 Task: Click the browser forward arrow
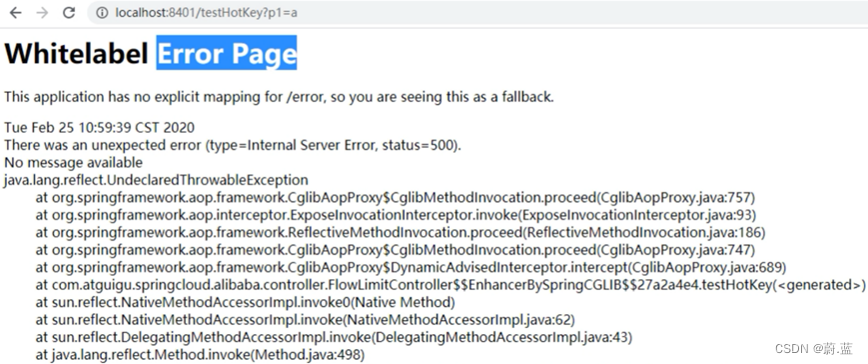42,12
